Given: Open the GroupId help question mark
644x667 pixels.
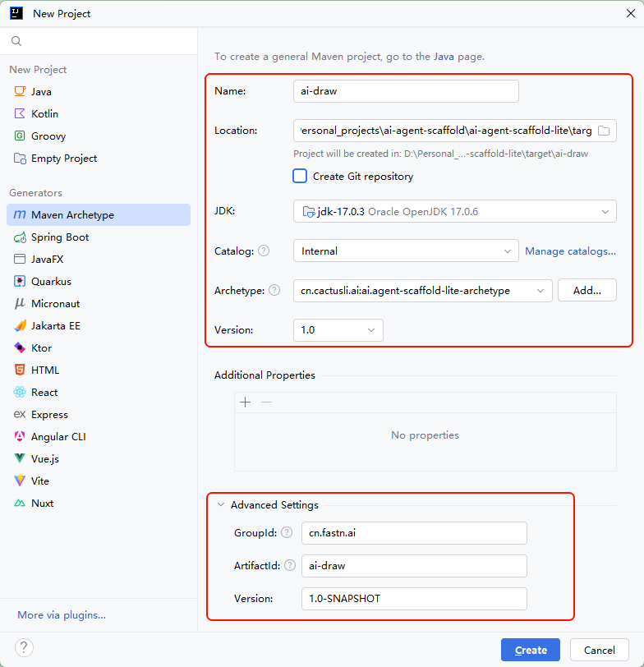Looking at the screenshot, I should (x=287, y=532).
